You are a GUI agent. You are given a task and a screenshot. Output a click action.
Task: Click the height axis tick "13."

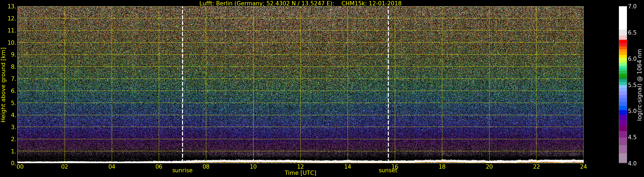click(12, 6)
